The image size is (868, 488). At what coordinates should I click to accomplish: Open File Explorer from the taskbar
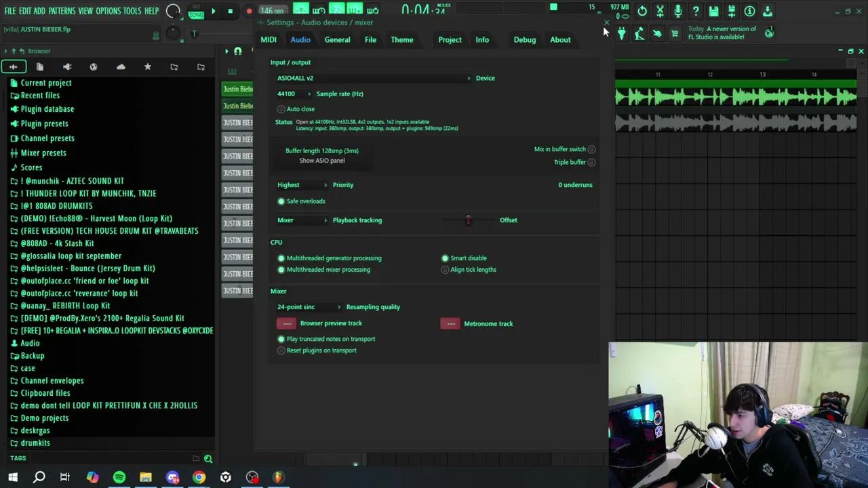145,477
